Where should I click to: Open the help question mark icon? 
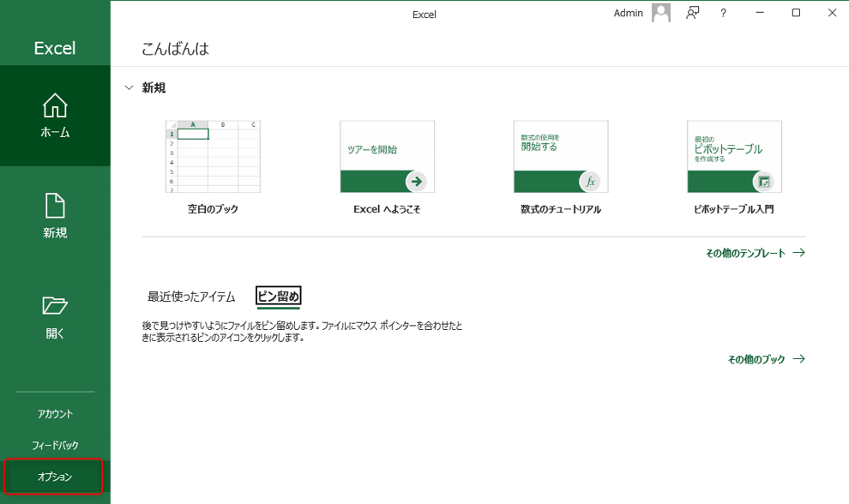(x=724, y=13)
